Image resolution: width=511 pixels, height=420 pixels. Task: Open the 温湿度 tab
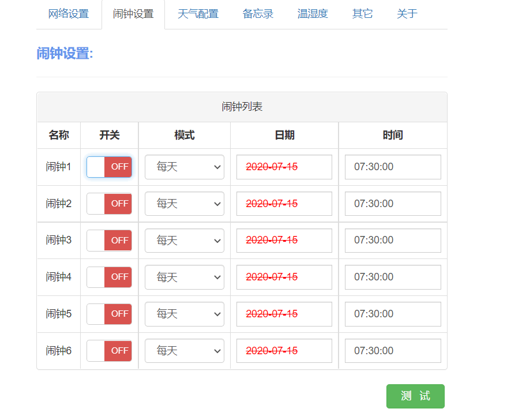click(x=313, y=14)
